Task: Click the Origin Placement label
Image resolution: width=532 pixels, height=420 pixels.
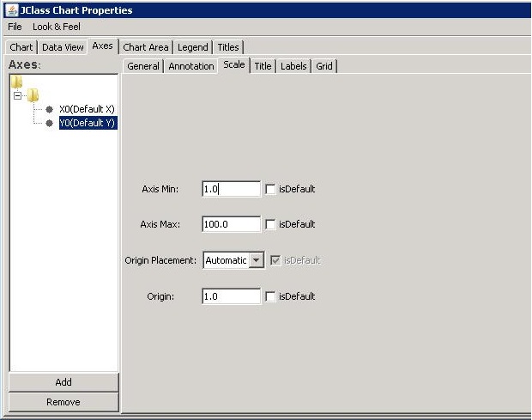Action: point(160,260)
